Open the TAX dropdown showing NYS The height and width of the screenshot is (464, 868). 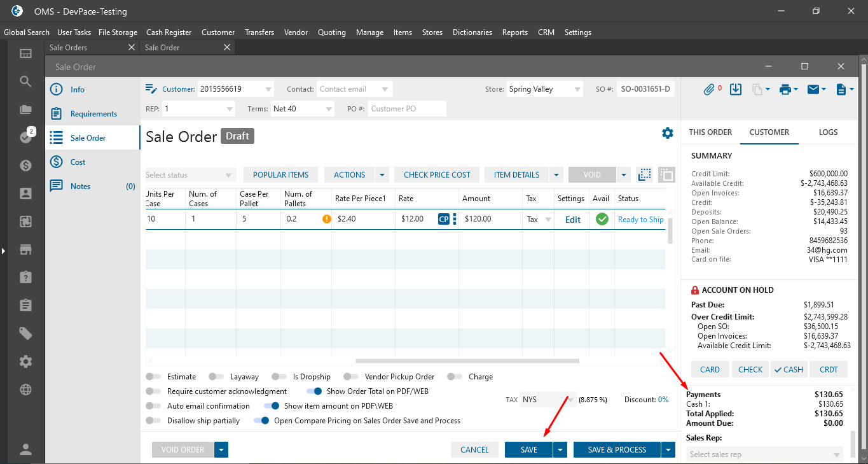point(548,400)
